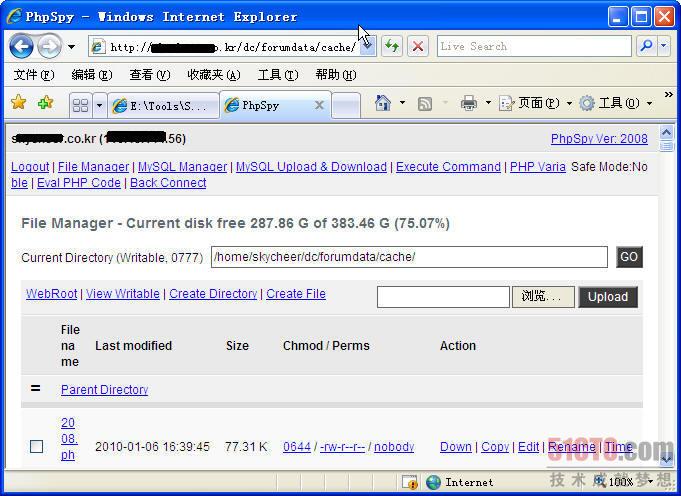Click the PhpSpy Ver: 2008 link

click(599, 139)
